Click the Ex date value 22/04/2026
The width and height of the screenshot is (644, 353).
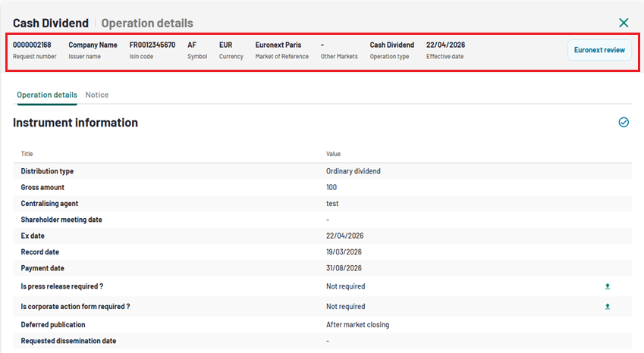344,236
